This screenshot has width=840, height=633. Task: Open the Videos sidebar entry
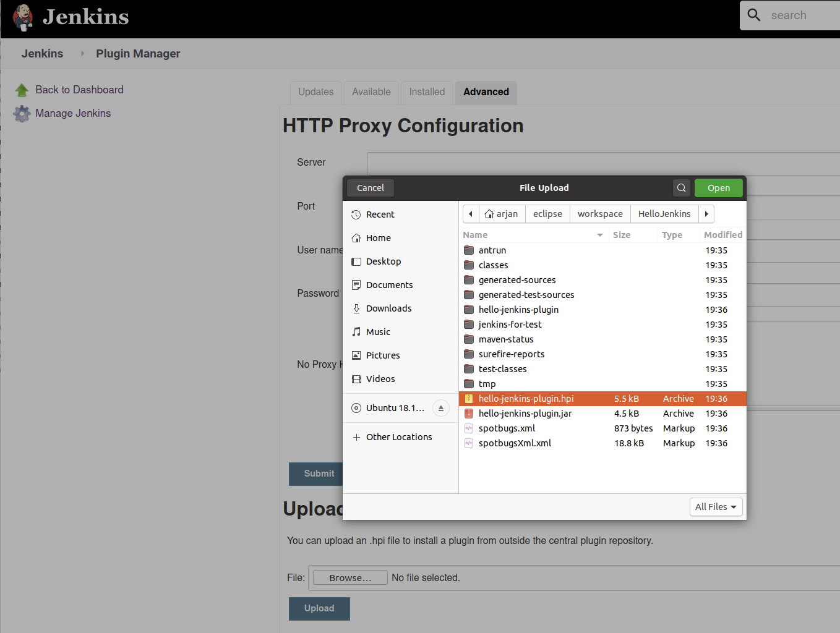pyautogui.click(x=380, y=378)
